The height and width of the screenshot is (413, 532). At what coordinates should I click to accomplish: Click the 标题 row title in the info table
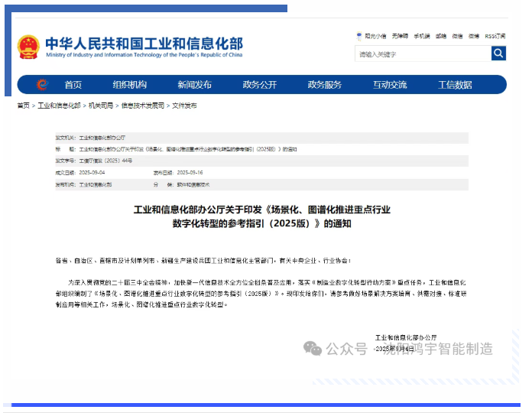(188, 149)
